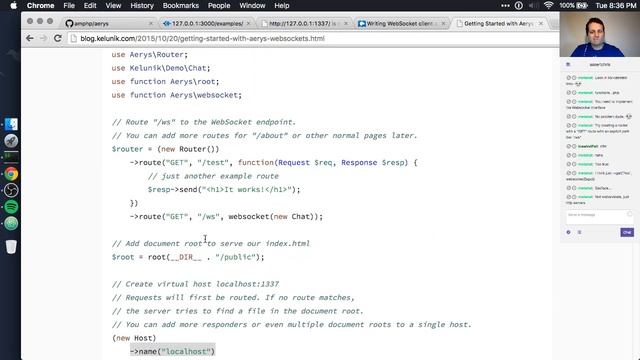Click the 'websocket(new Chat)' route line
Image resolution: width=640 pixels, height=360 pixels.
pos(226,217)
